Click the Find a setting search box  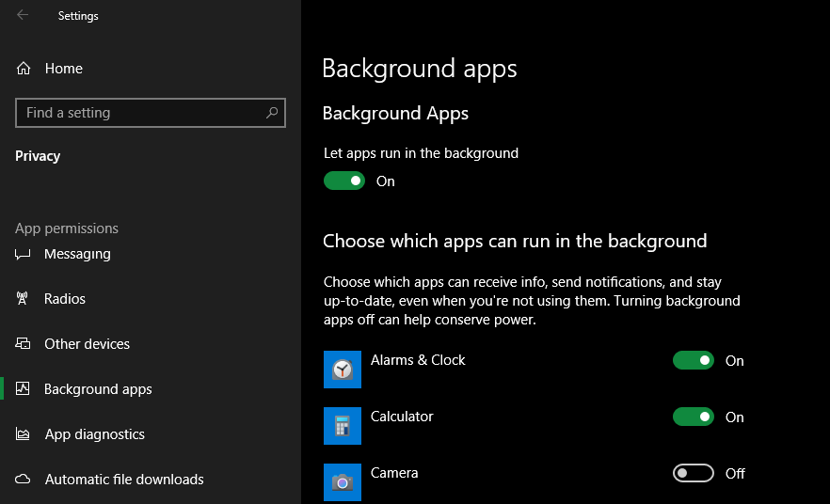pyautogui.click(x=151, y=113)
